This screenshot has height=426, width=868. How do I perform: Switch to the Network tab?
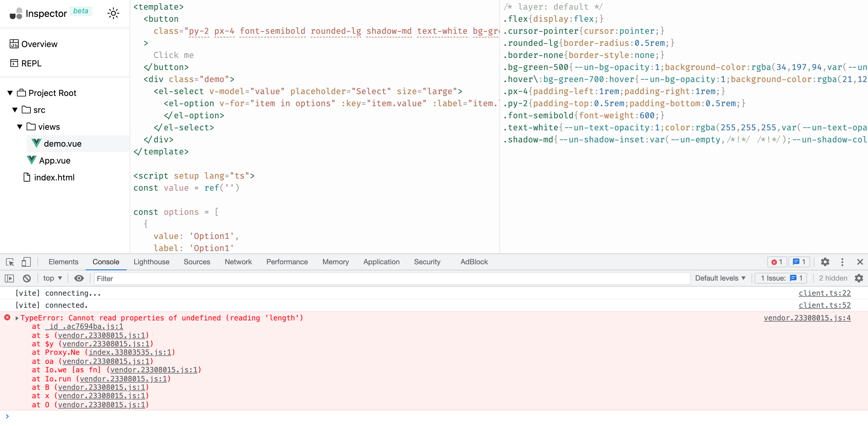click(238, 262)
